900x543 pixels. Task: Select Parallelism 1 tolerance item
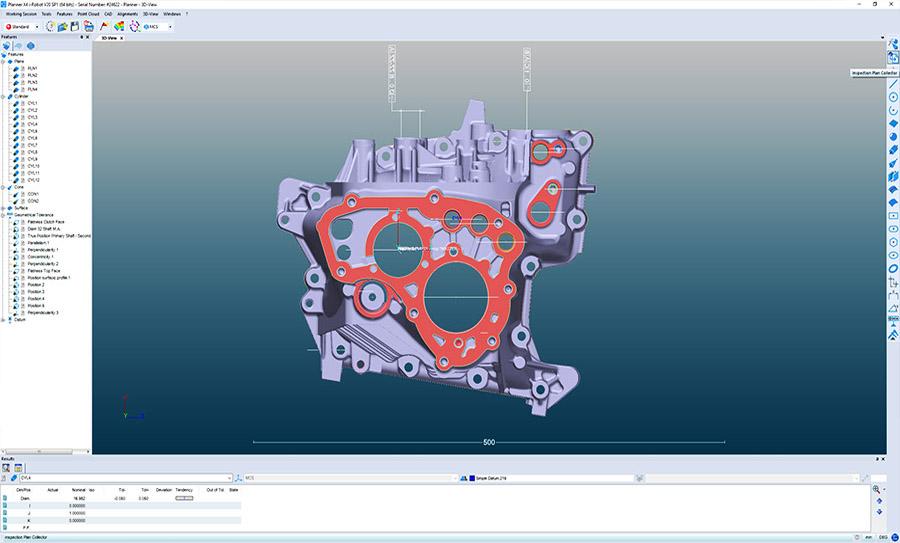click(38, 243)
